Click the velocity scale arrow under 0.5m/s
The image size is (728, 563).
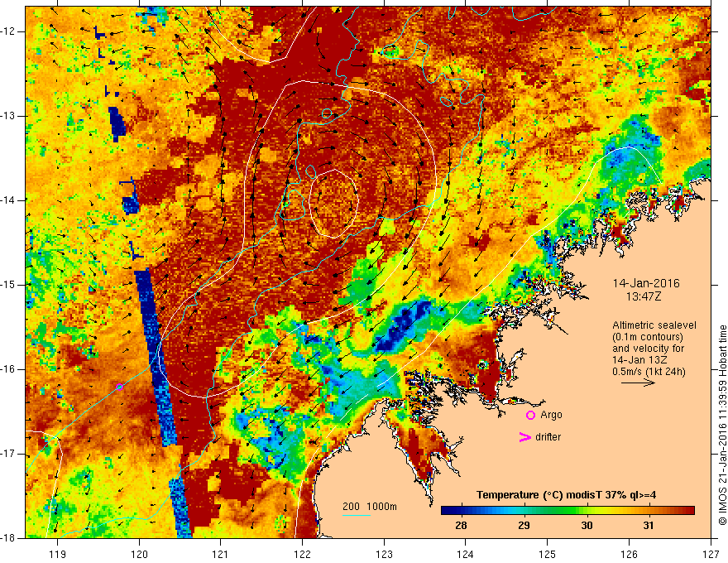638,383
